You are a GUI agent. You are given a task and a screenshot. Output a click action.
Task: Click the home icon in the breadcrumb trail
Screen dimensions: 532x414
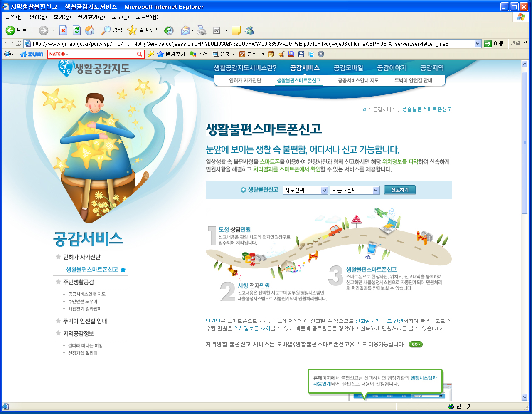[x=365, y=109]
